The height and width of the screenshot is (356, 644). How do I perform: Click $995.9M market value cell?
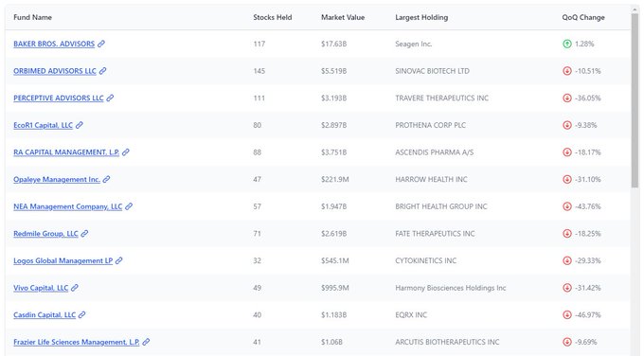coord(334,288)
